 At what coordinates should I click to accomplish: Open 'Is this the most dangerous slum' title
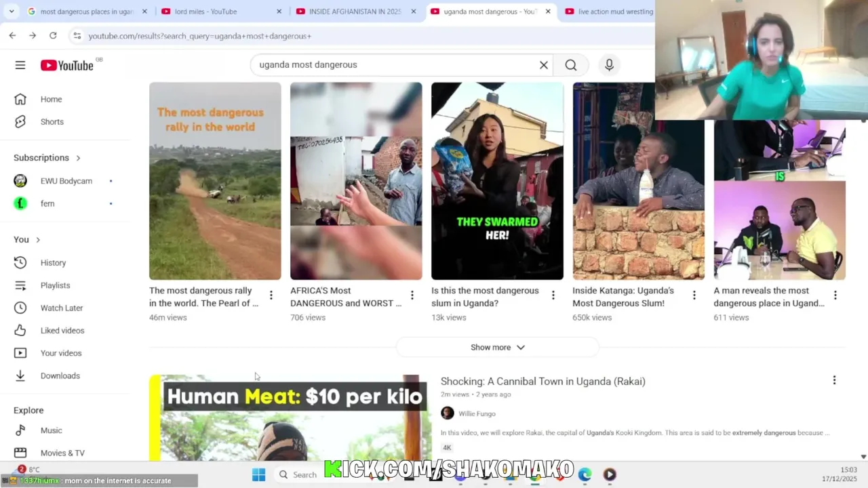click(486, 297)
